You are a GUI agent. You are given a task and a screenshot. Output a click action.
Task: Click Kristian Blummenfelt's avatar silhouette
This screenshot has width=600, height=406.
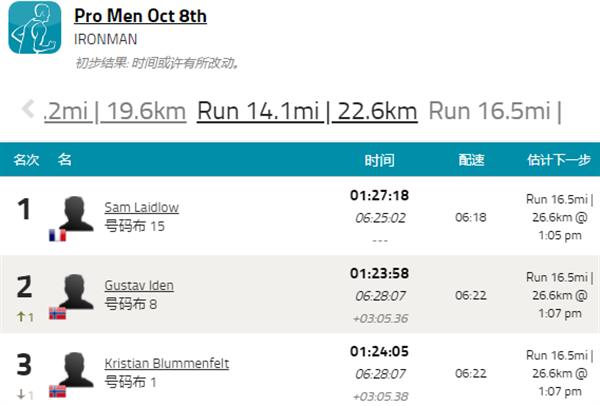[73, 368]
